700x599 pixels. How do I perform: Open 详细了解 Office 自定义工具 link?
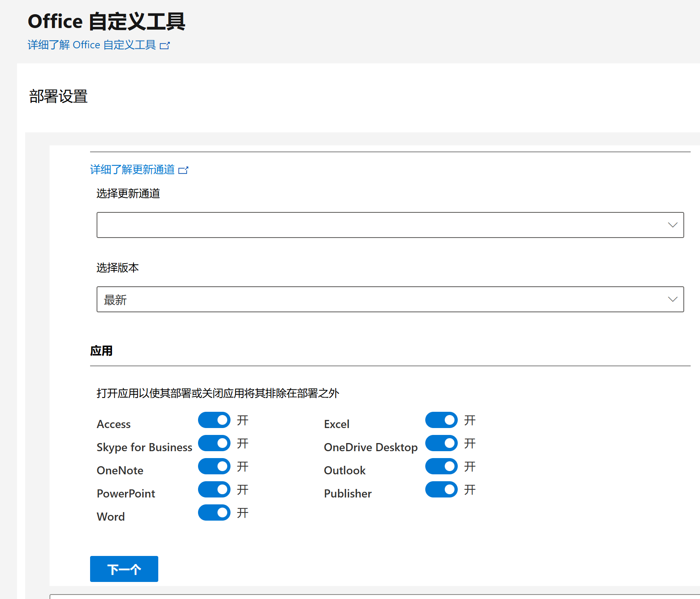point(92,45)
